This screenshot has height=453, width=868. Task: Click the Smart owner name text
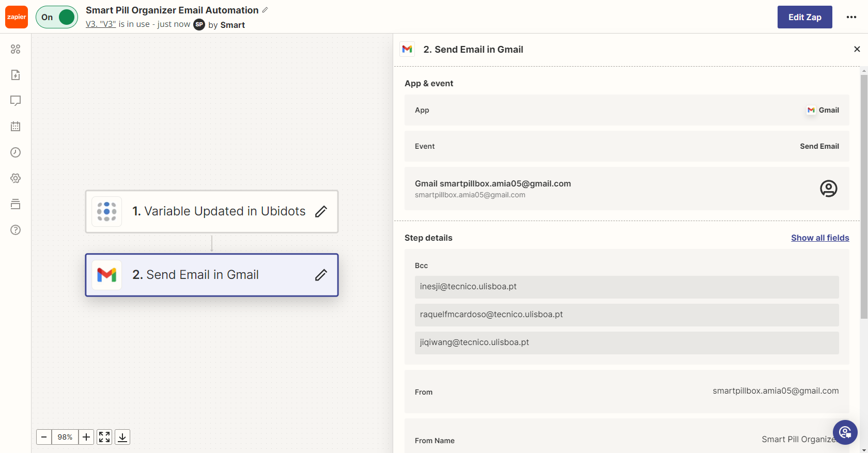tap(233, 25)
